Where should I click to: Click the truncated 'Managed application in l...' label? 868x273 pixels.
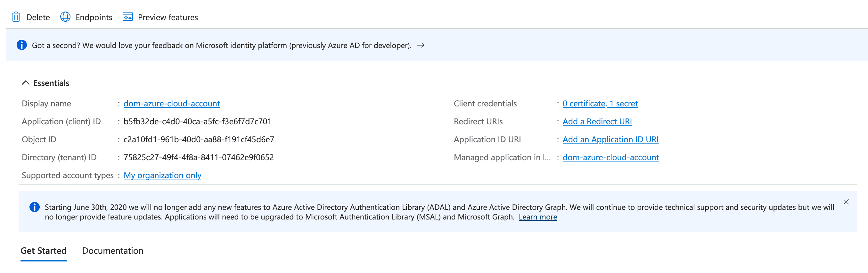click(502, 157)
